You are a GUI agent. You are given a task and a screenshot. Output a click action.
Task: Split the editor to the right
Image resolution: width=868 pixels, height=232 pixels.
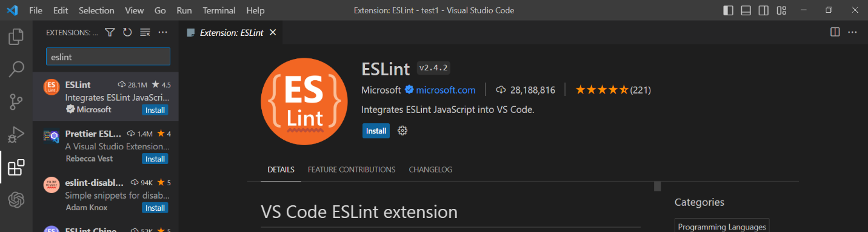[835, 32]
